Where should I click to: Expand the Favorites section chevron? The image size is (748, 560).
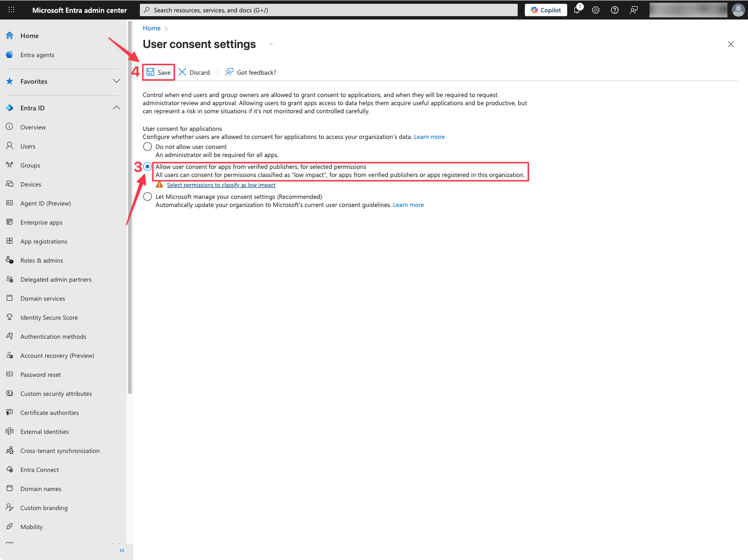tap(117, 81)
